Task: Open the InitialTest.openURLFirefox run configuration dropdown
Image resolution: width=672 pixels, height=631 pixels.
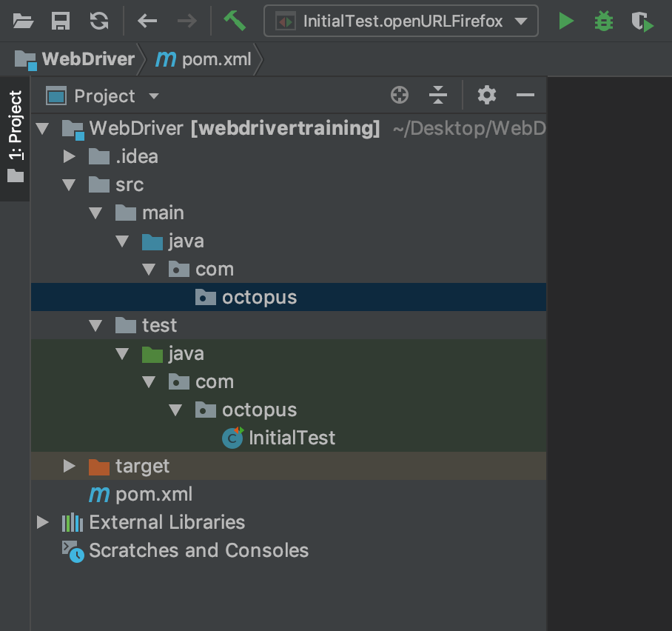Action: tap(400, 21)
